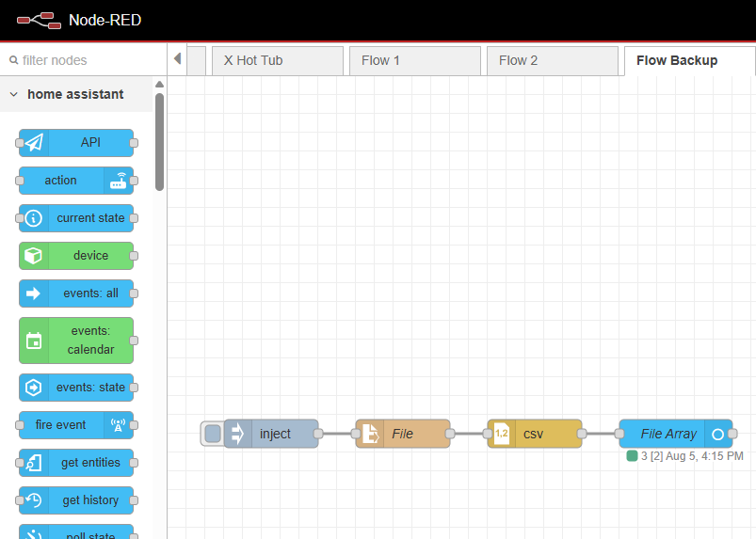The height and width of the screenshot is (539, 756).
Task: Click the filter nodes magnifier icon
Action: coord(14,60)
